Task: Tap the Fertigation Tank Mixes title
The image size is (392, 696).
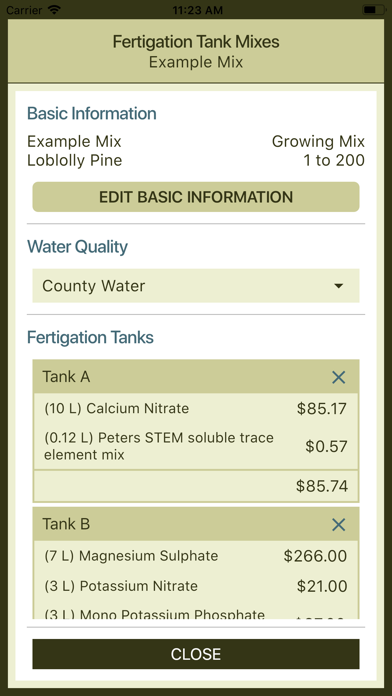Action: pos(196,42)
